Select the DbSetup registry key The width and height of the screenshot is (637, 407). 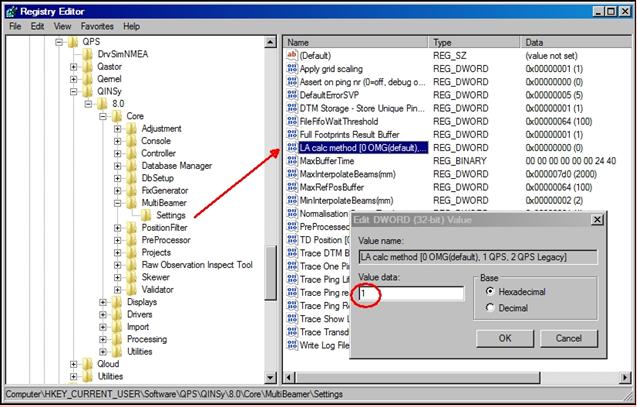(158, 178)
